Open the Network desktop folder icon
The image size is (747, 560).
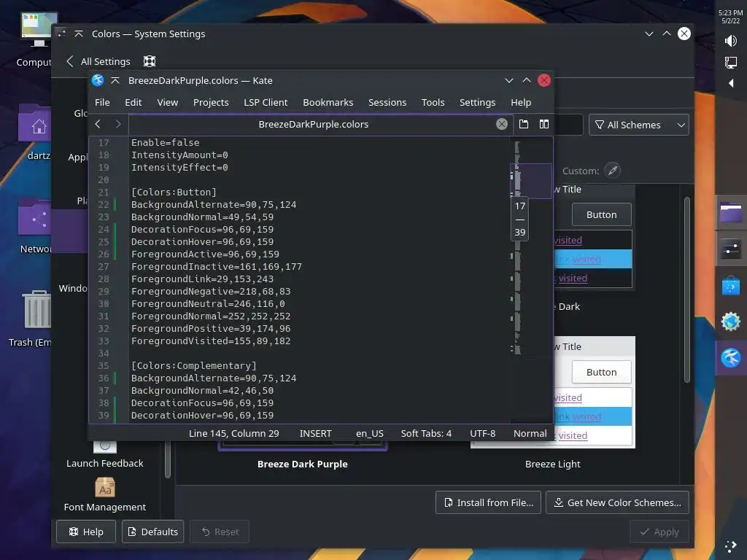pos(36,227)
